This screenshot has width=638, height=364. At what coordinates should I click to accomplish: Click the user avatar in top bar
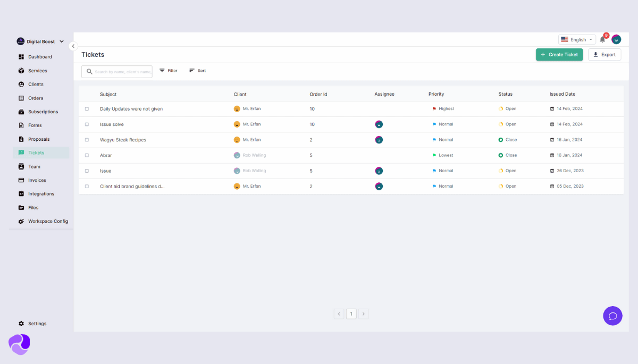[x=616, y=39]
